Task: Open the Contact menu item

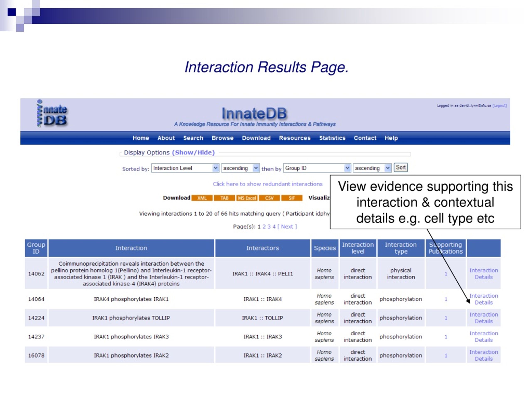Action: click(x=365, y=138)
